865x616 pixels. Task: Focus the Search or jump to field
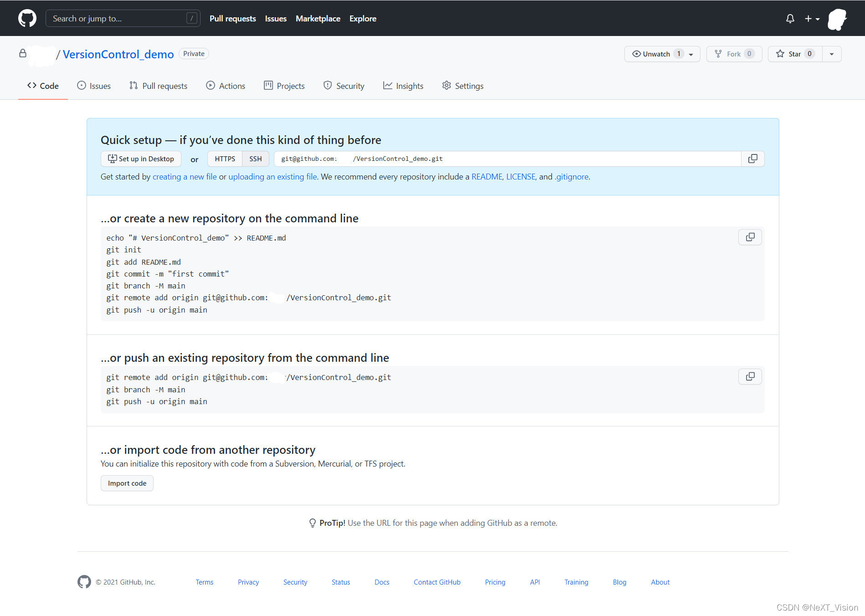coord(123,18)
